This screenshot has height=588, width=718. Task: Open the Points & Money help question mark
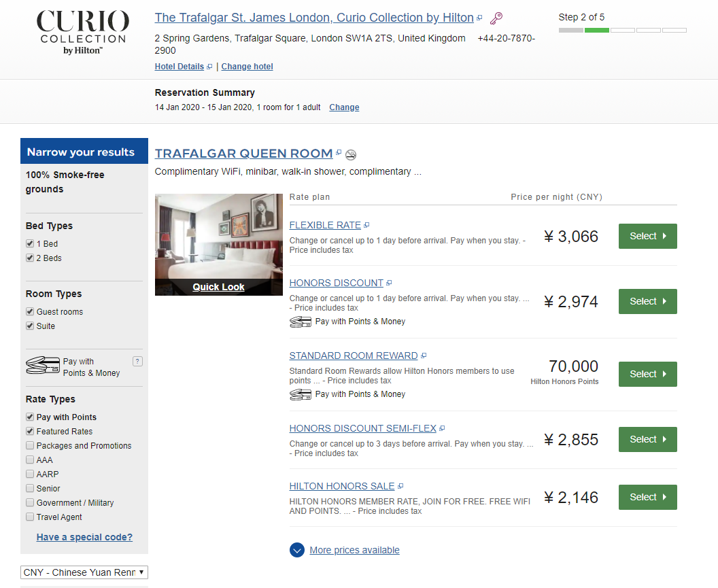[137, 362]
